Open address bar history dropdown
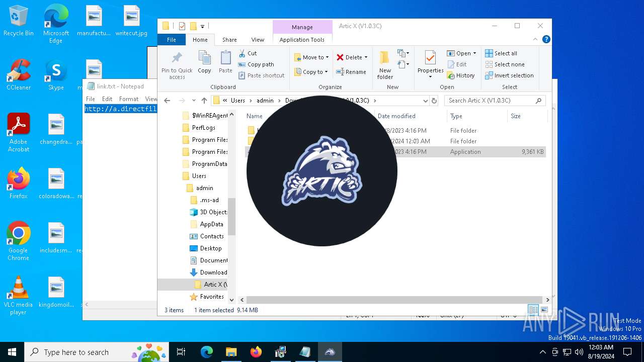 coord(425,101)
